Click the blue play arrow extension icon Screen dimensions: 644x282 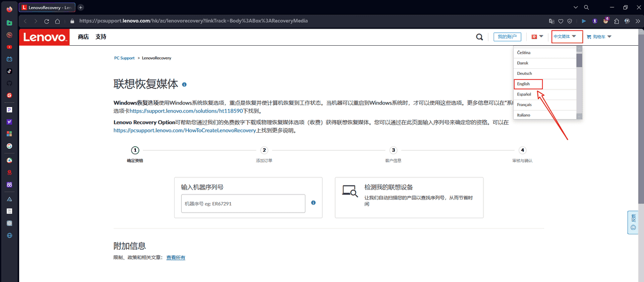tap(584, 21)
